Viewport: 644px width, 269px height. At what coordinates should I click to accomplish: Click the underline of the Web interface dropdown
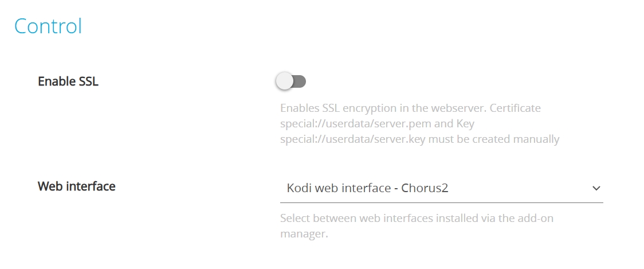[x=441, y=202]
